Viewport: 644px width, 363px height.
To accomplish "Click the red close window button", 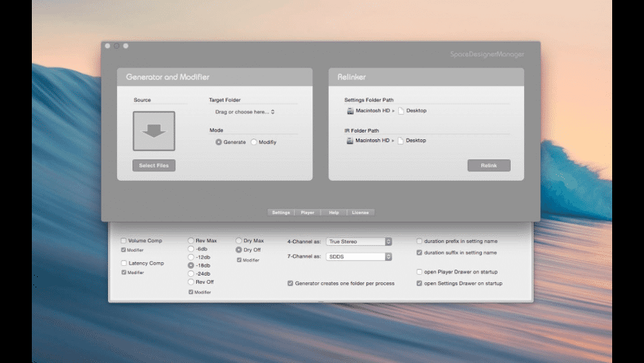I will 107,46.
